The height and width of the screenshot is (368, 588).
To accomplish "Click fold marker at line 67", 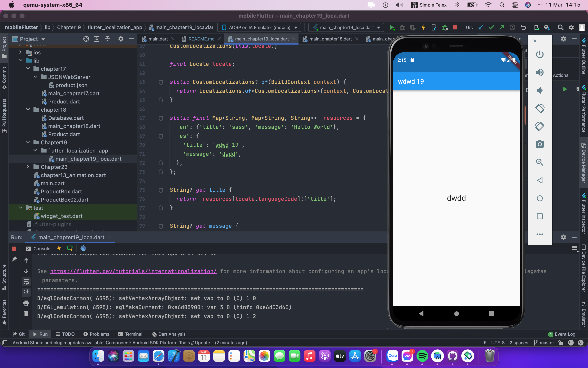I will [161, 118].
